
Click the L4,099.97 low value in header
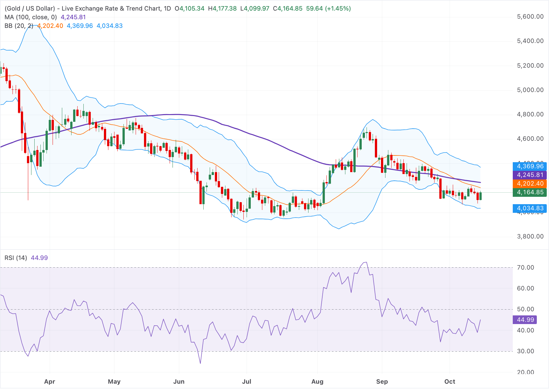pos(255,8)
